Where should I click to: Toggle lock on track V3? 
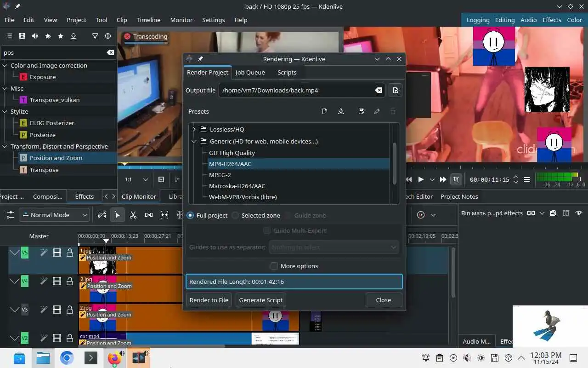[70, 310]
